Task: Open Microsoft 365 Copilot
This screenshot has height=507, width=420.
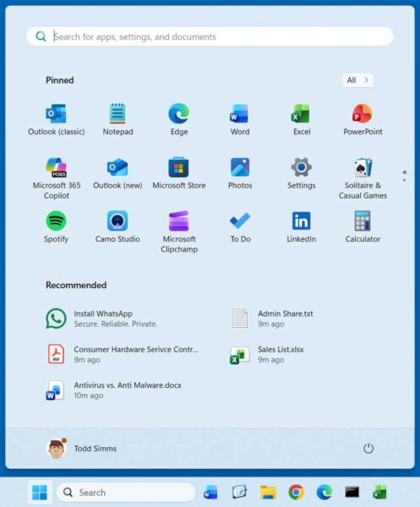Action: click(x=57, y=178)
